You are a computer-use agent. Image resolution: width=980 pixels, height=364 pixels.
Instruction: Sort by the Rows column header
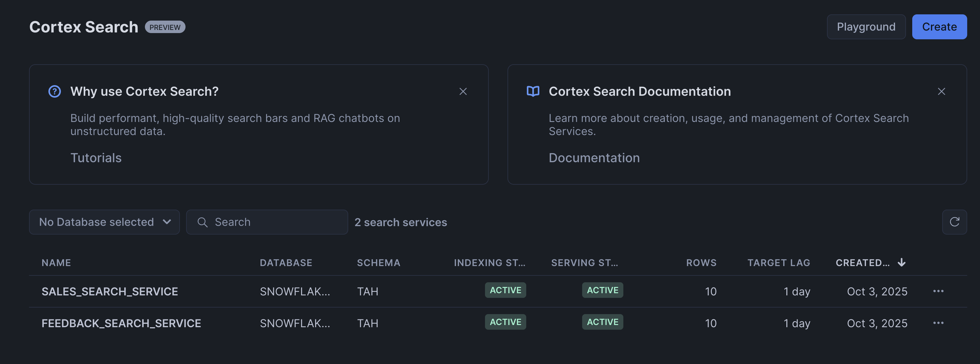701,263
